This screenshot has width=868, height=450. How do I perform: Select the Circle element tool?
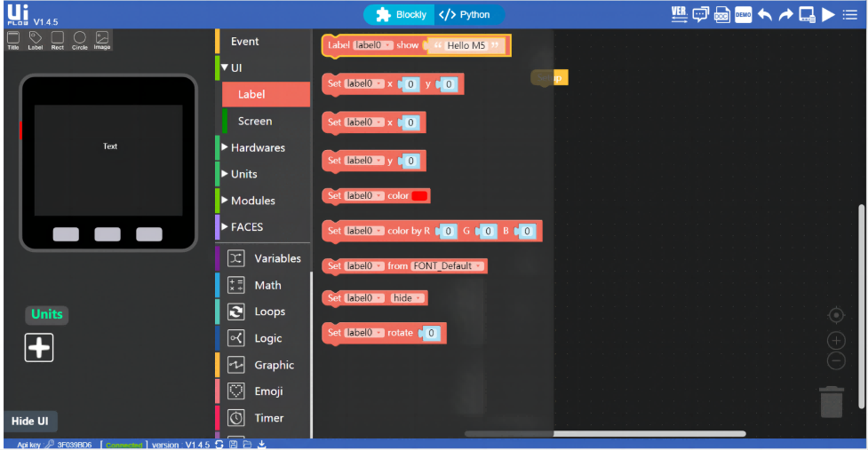(x=80, y=40)
